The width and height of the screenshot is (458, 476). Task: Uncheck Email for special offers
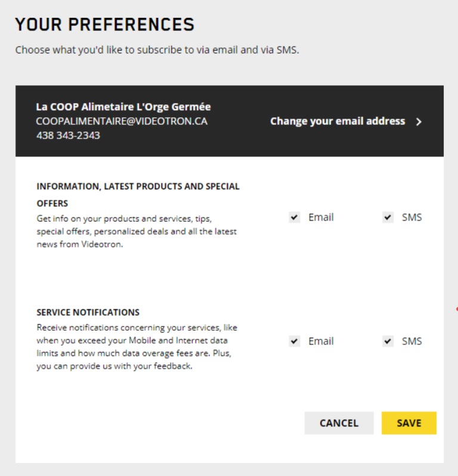[294, 217]
